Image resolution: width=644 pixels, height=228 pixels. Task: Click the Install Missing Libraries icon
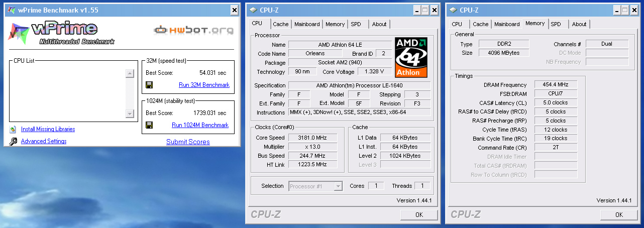[13, 129]
